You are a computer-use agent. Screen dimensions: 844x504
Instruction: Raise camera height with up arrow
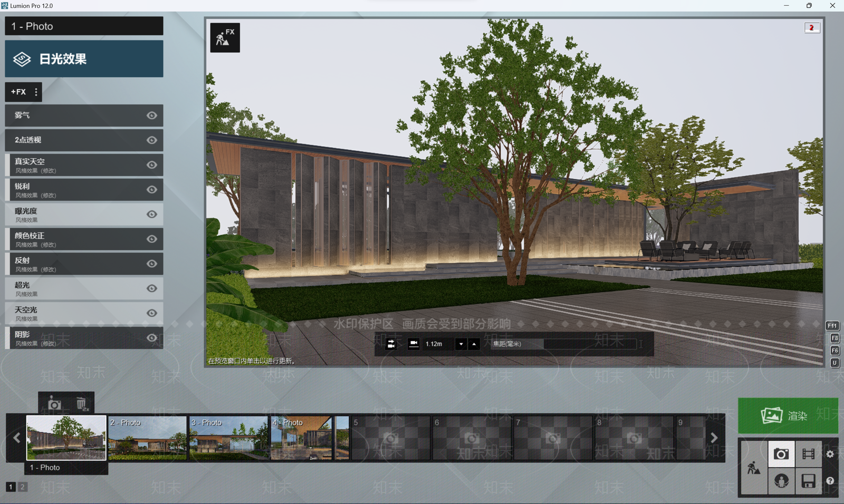pos(474,344)
